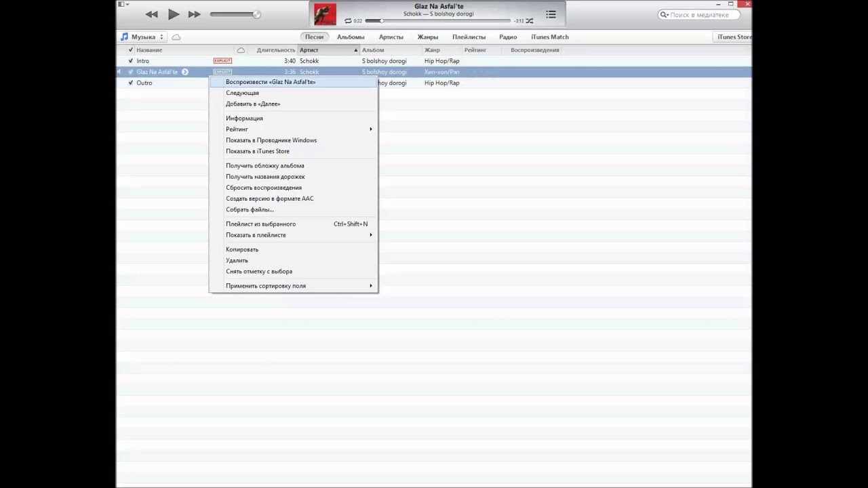The width and height of the screenshot is (868, 488).
Task: Sort by the Название column header
Action: [x=149, y=49]
